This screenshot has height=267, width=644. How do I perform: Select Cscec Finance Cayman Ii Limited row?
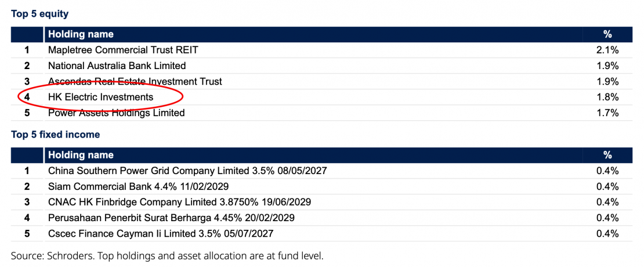pos(161,233)
